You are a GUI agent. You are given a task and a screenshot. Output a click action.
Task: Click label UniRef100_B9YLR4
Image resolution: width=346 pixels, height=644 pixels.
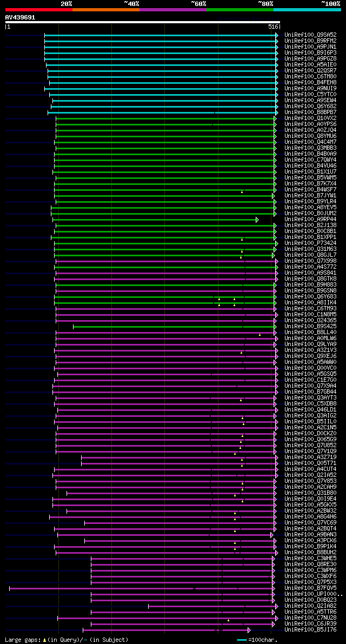310,202
